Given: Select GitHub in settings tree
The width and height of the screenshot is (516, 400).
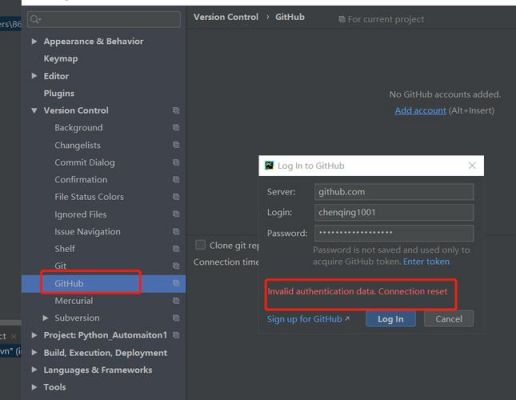Looking at the screenshot, I should [69, 283].
